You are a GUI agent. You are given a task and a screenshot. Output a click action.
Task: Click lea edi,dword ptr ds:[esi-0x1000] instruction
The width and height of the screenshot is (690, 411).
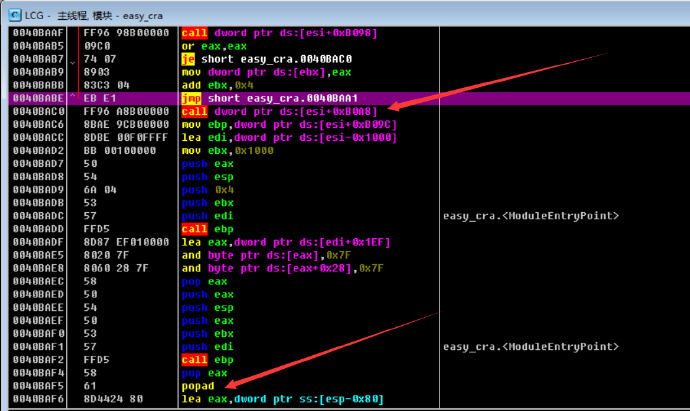pos(289,138)
